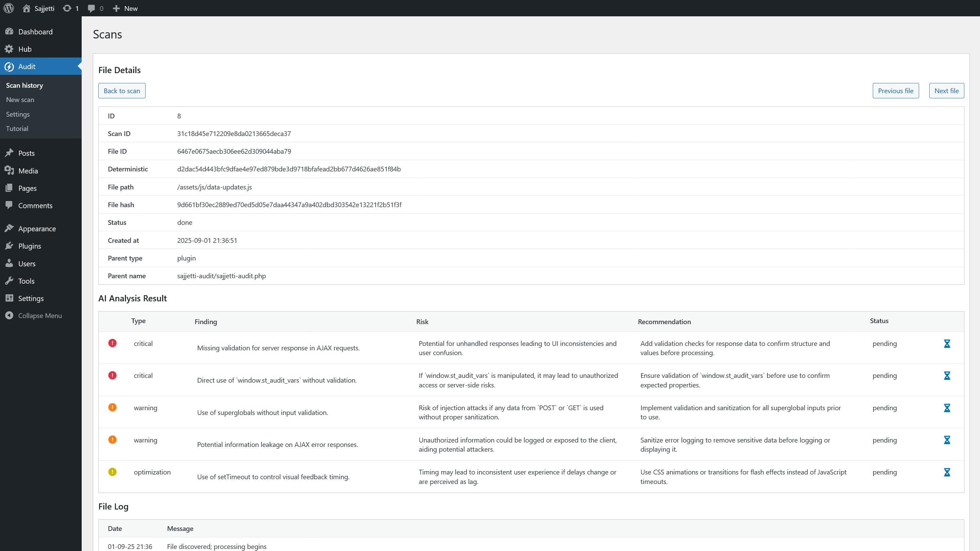
Task: Go to the Next file
Action: (946, 90)
